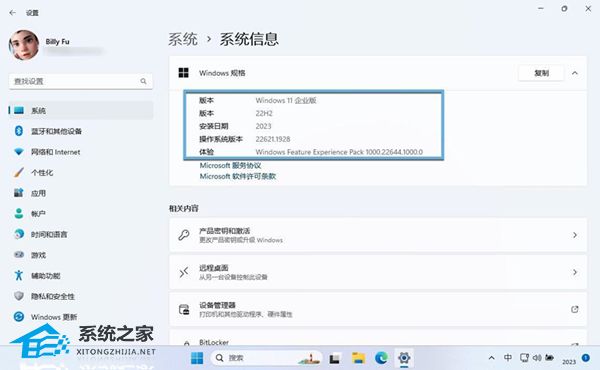The height and width of the screenshot is (370, 600).
Task: Select the 网络和 Internet sidebar item
Action: click(x=80, y=152)
